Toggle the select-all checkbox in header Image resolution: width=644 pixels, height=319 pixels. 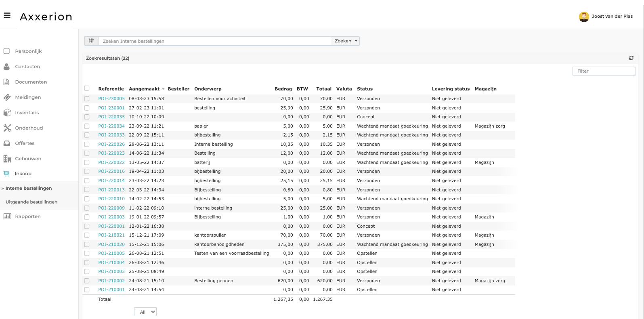click(87, 88)
